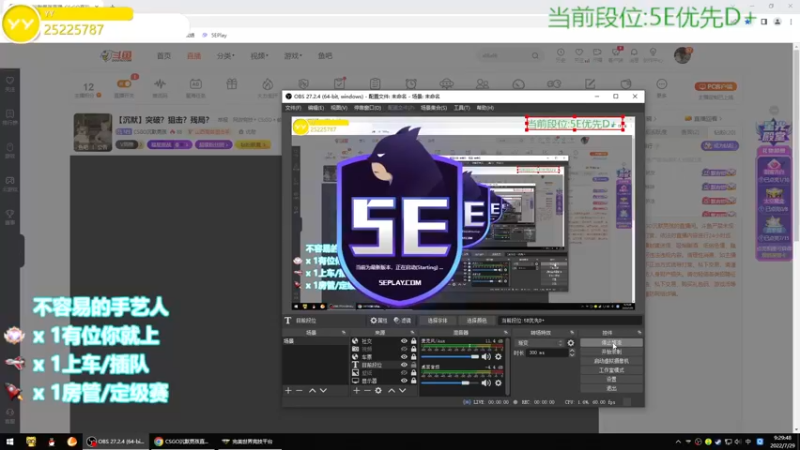This screenshot has height=450, width=800.
Task: Click the text field showing 当前段位 in OBS toolbar
Action: pos(570,320)
